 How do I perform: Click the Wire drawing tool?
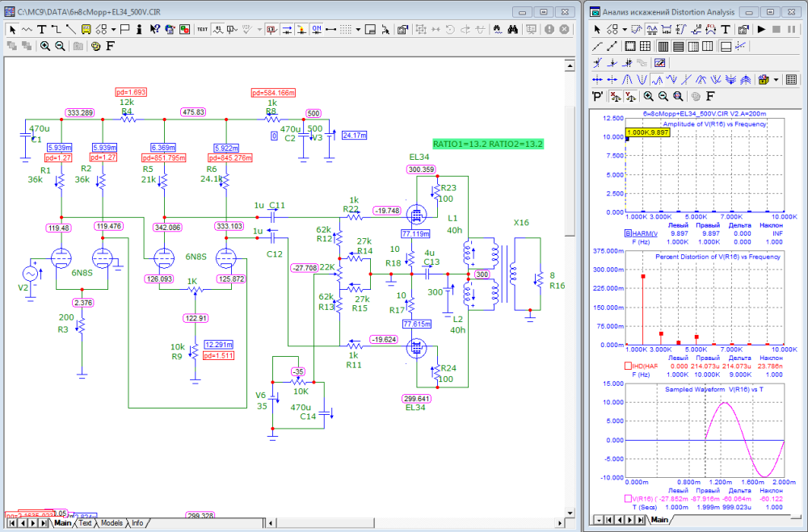coord(57,29)
